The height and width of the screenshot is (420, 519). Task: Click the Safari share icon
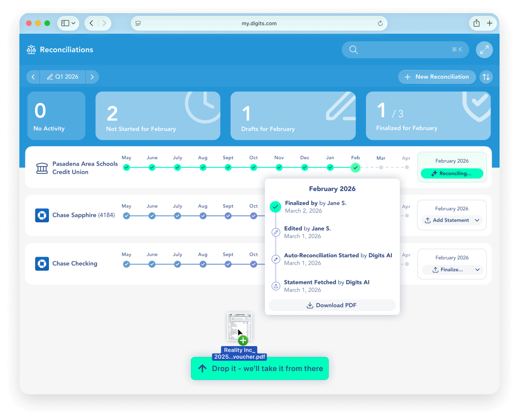coord(477,23)
